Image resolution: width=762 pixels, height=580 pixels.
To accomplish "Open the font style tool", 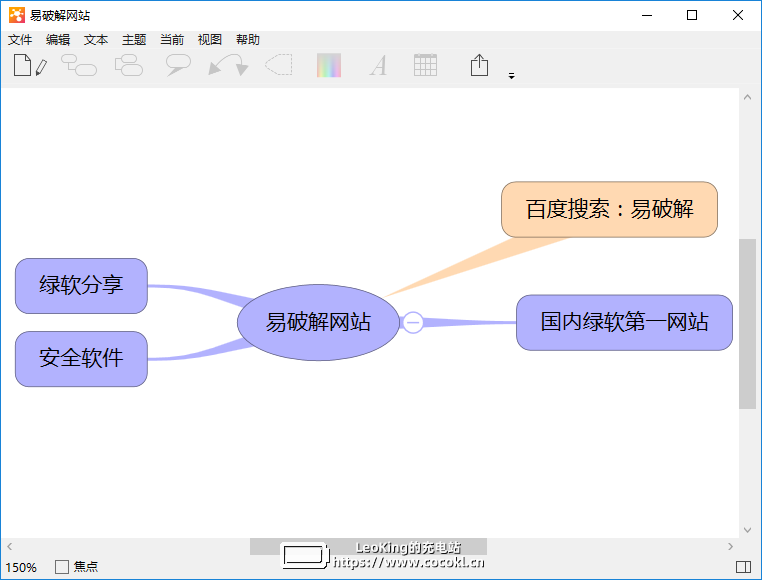I will pyautogui.click(x=378, y=65).
